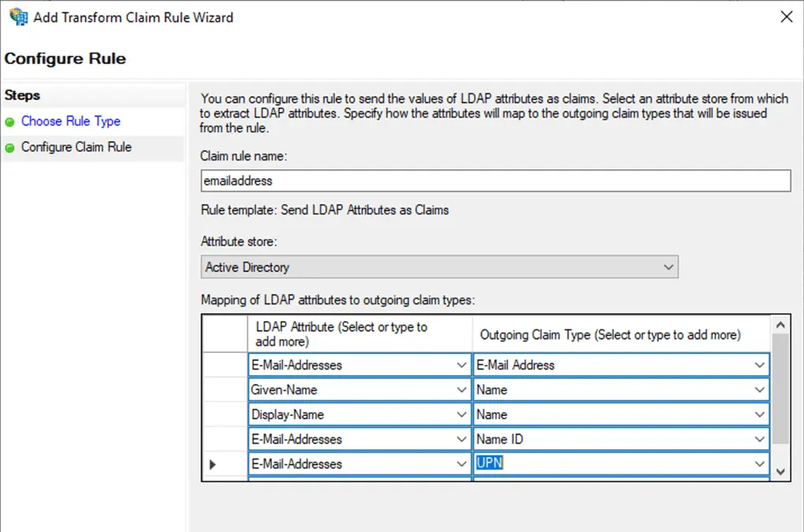The height and width of the screenshot is (532, 804).
Task: Open first row E-Mail-Addresses LDAP attribute dropdown
Action: pyautogui.click(x=462, y=365)
